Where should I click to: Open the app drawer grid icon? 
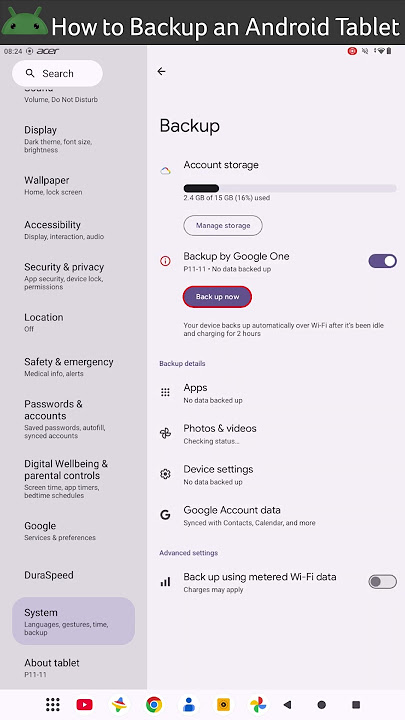point(53,704)
